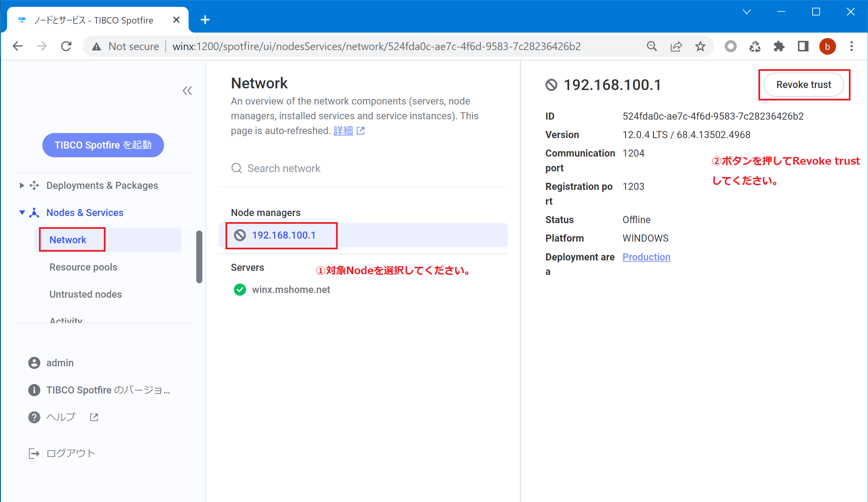Screen dimensions: 868x502
Task: Click external link icon beside 詳細
Action: [360, 131]
